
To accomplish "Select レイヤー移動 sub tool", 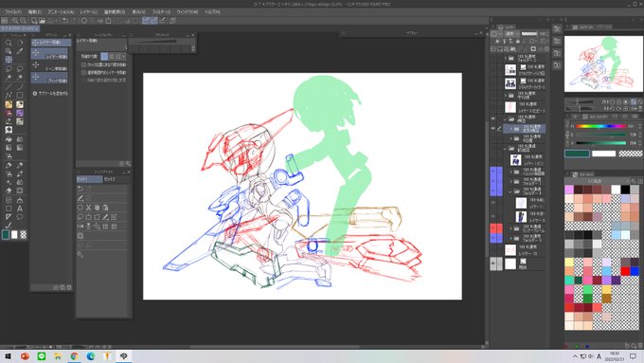I will point(49,53).
